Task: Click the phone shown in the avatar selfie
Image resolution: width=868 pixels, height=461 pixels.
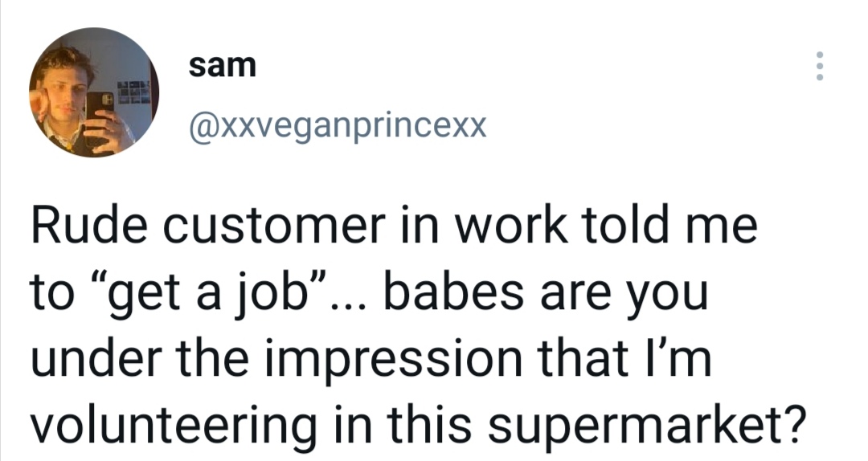Action: click(x=99, y=119)
